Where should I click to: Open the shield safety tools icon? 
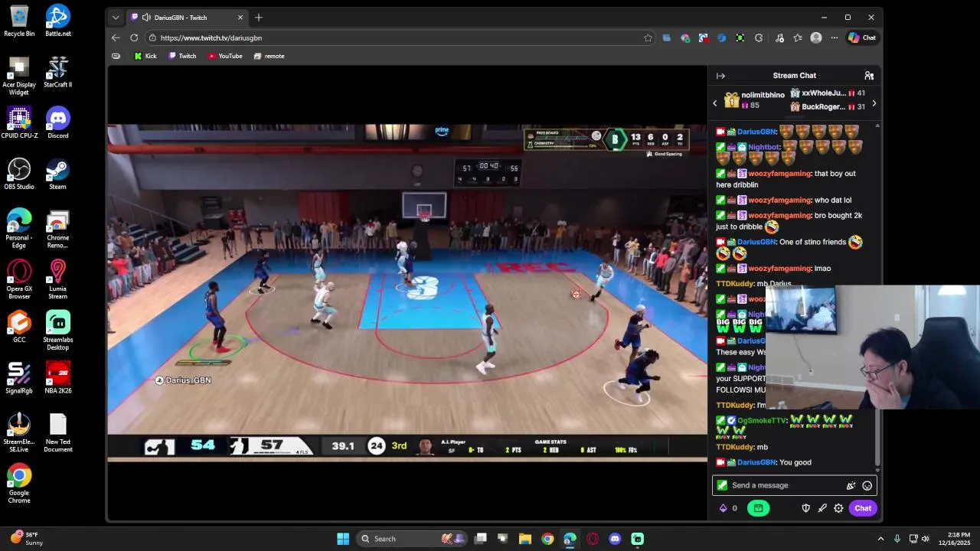(805, 508)
